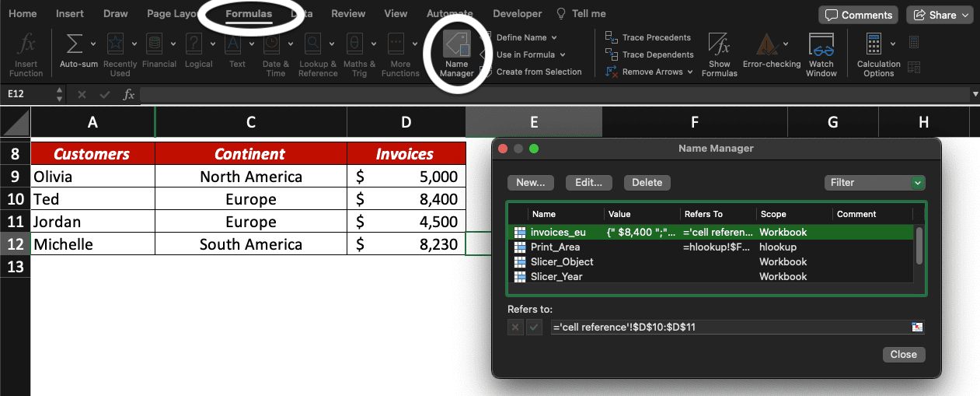Screen dimensions: 980x396
Task: Open Financial functions library
Action: click(x=159, y=53)
